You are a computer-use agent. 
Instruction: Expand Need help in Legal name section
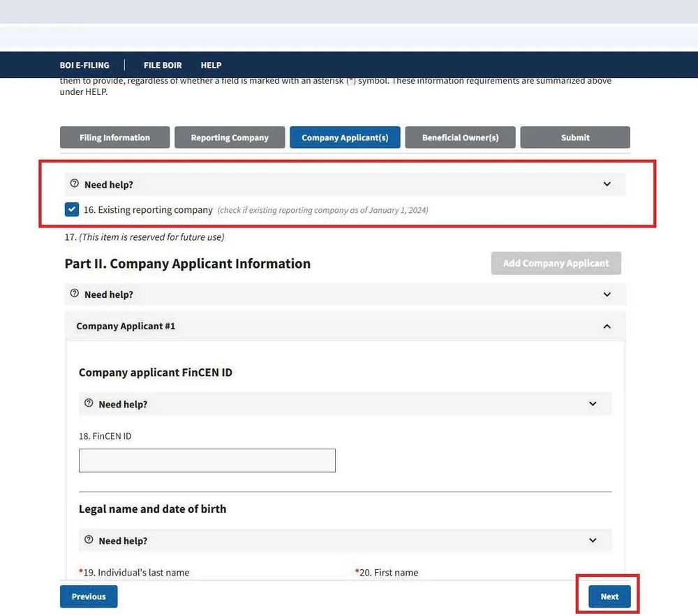click(593, 540)
